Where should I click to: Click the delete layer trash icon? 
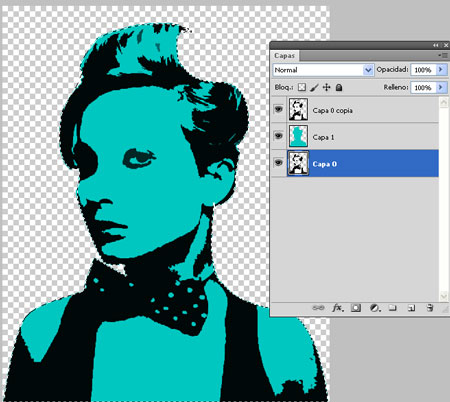point(430,308)
